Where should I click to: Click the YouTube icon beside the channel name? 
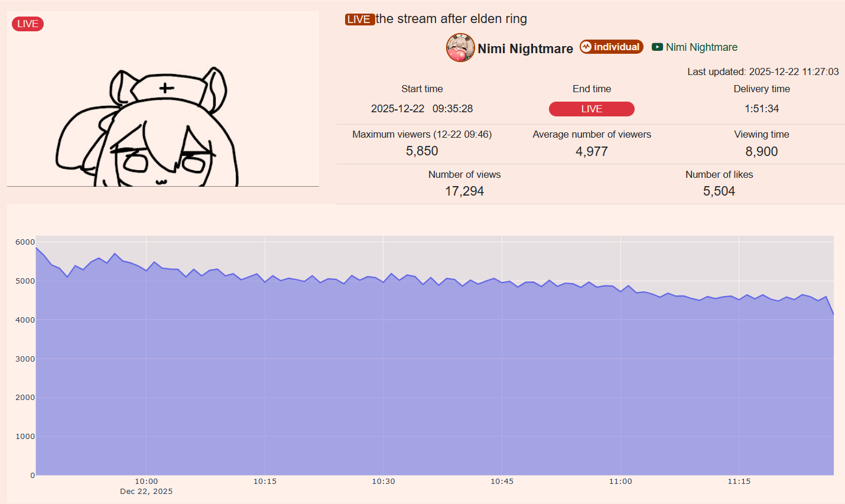pos(657,47)
